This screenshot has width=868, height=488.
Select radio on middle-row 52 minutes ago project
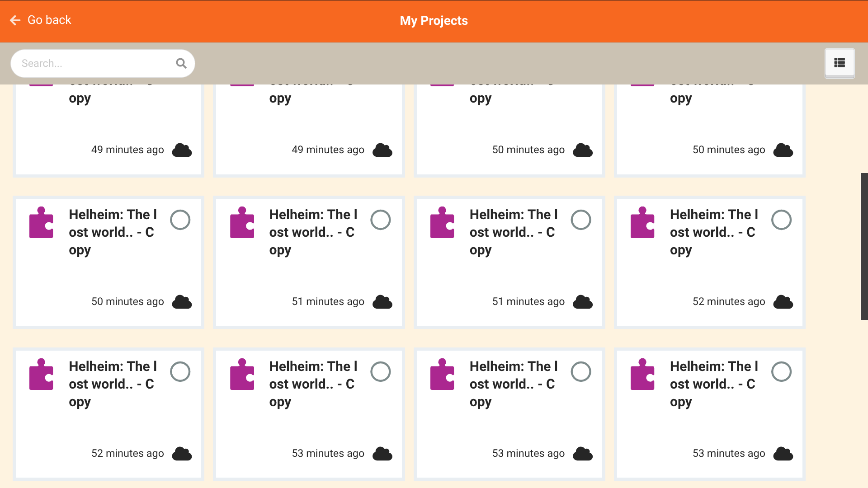pos(781,220)
